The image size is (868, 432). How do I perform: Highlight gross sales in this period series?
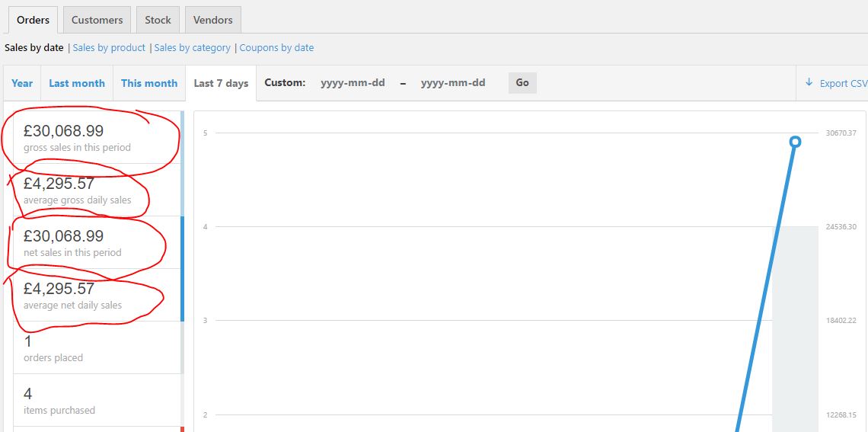(x=97, y=137)
